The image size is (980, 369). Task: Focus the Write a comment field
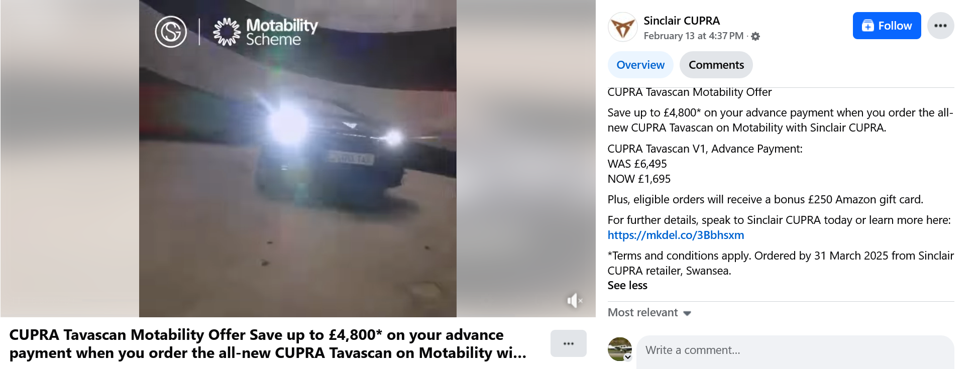(x=795, y=350)
